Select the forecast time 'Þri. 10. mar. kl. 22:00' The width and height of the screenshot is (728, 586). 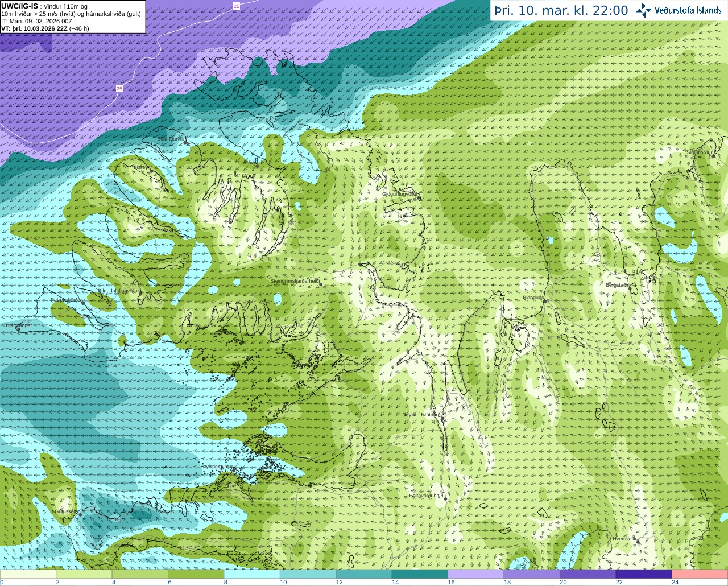coord(561,10)
